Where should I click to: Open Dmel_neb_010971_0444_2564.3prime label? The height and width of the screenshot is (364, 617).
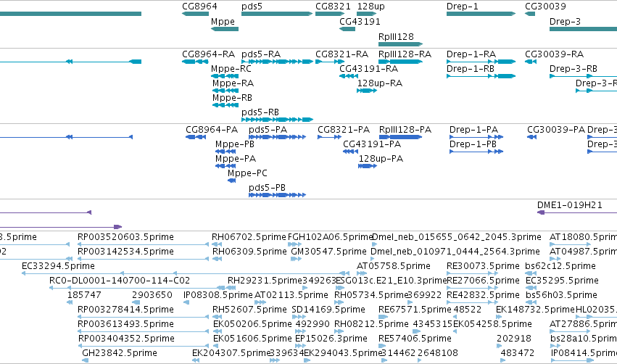(x=455, y=252)
